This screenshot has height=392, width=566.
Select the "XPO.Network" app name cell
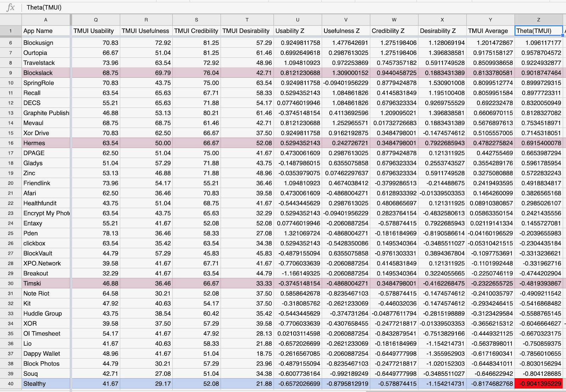click(x=46, y=263)
